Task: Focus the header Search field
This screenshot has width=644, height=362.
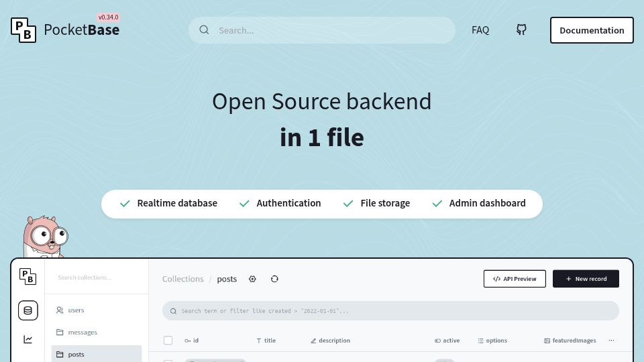Action: tap(322, 30)
